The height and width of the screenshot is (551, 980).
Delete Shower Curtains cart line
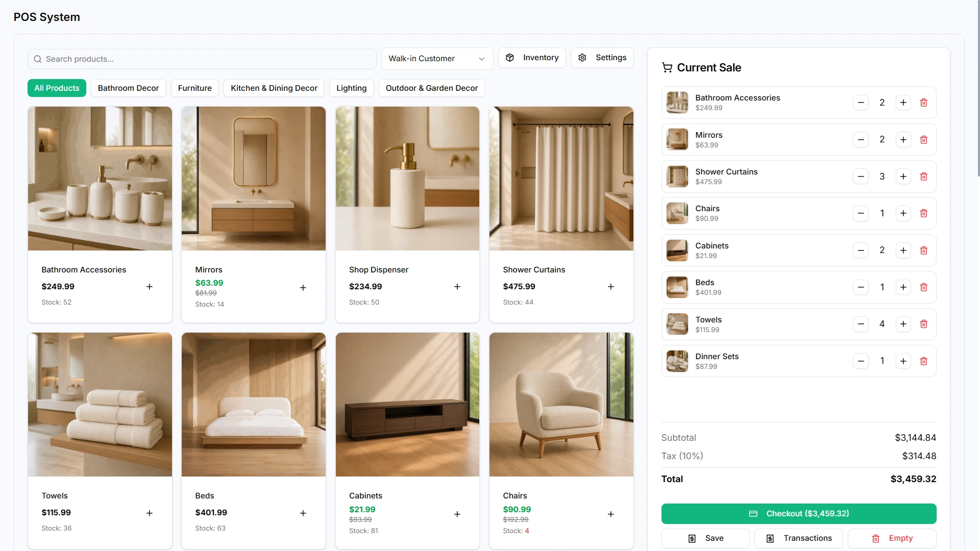tap(923, 177)
